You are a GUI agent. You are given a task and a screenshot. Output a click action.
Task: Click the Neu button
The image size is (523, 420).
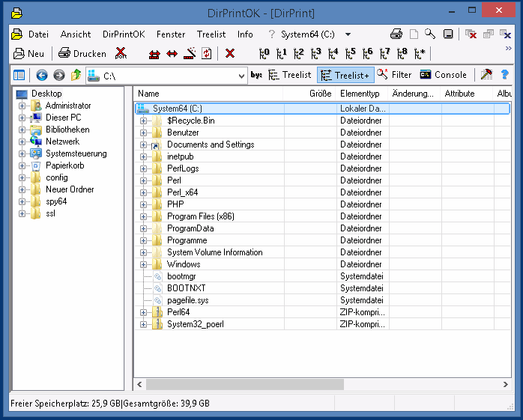pos(28,54)
